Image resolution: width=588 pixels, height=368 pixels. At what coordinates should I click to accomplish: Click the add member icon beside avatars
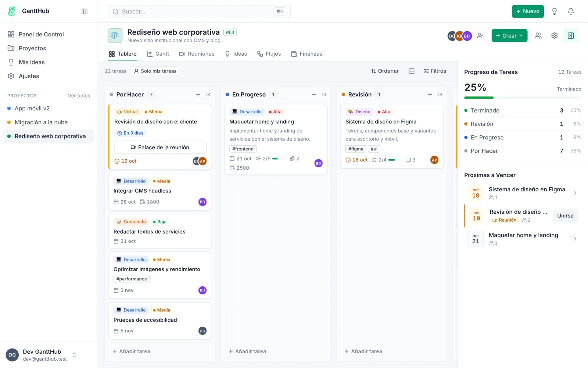click(x=480, y=36)
